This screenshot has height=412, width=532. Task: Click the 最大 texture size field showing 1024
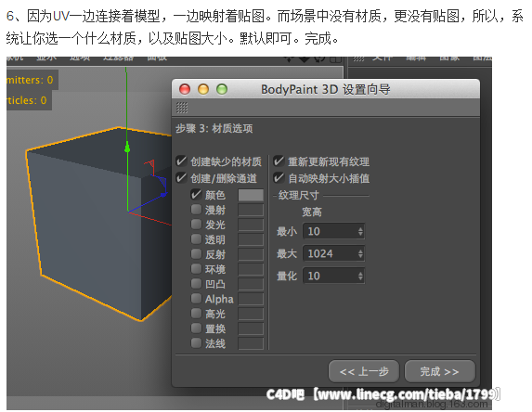coord(333,253)
